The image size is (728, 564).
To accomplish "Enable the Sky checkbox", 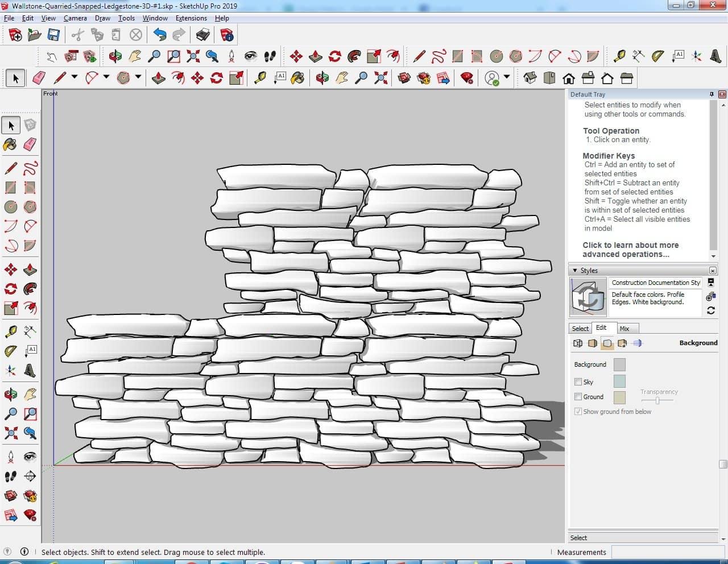I will pyautogui.click(x=578, y=382).
